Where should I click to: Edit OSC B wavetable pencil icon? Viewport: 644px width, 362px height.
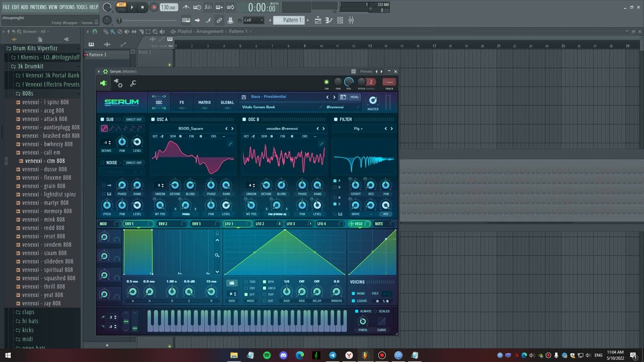click(x=321, y=144)
